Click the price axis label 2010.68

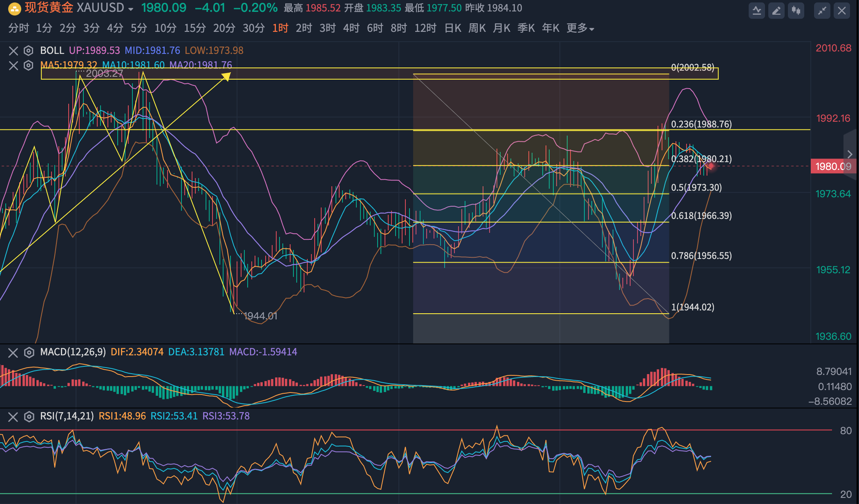coord(833,48)
